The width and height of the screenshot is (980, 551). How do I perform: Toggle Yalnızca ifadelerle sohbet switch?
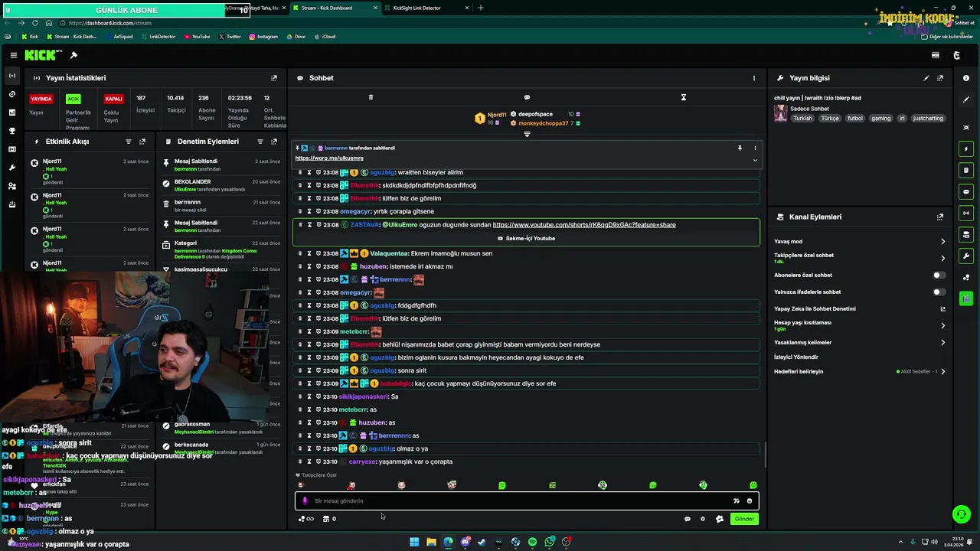[x=939, y=292]
